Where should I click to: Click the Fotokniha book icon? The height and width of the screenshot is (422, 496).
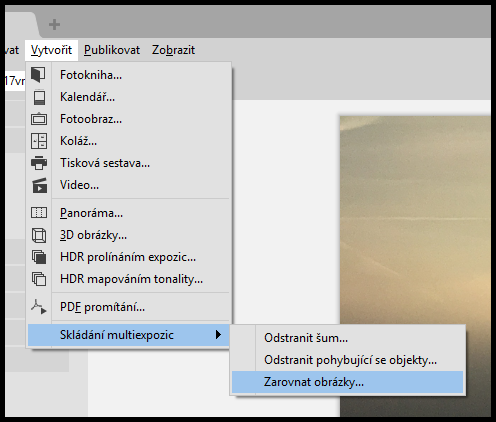[39, 75]
